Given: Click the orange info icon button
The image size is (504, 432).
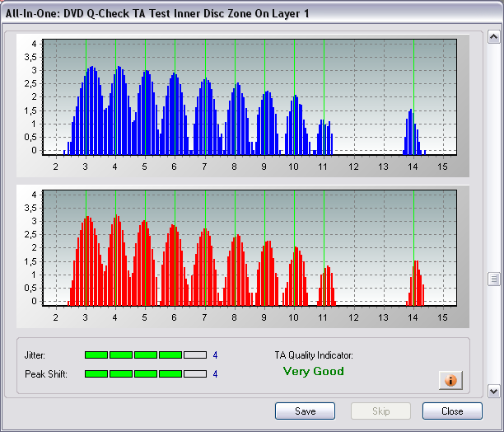Looking at the screenshot, I should [450, 380].
